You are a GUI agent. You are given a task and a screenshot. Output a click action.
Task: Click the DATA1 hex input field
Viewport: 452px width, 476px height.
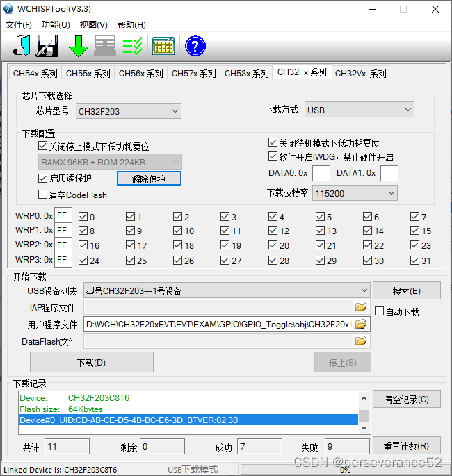click(x=389, y=173)
